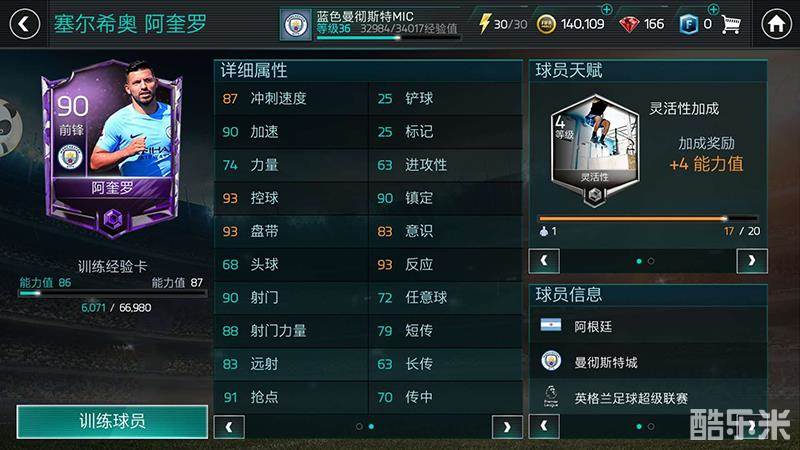This screenshot has height=450, width=800.
Task: Click the orange talent progress bar
Action: point(633,218)
